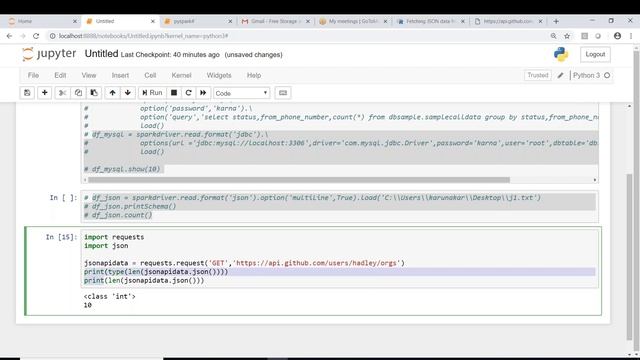
Task: Click the browser extension icon beside star
Action: point(584,36)
